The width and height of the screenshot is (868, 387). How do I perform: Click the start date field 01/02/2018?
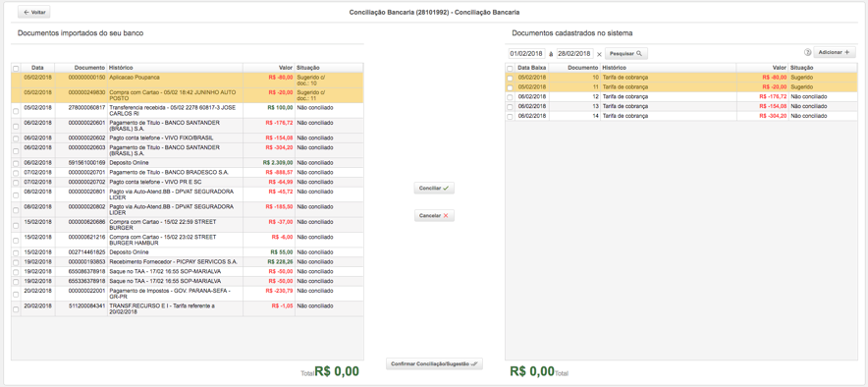click(x=527, y=54)
